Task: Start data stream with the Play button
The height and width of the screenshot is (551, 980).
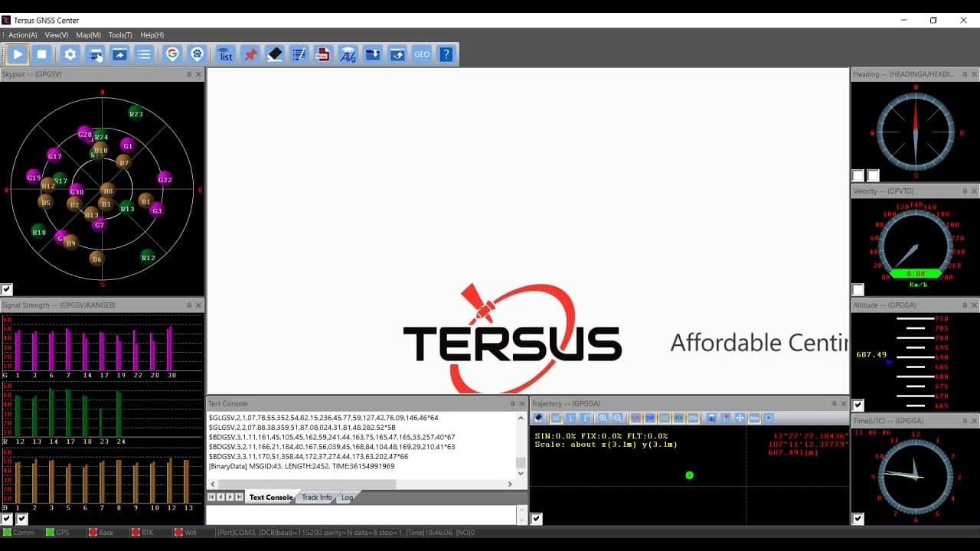Action: pos(18,54)
